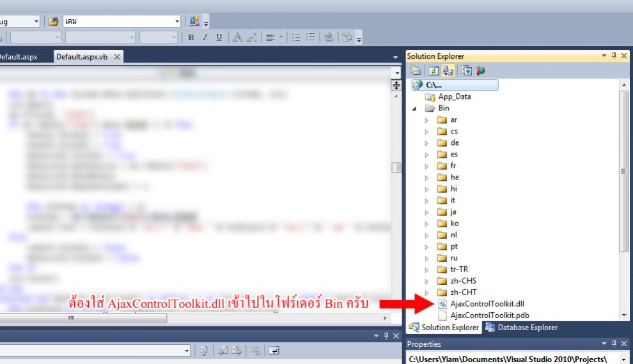The height and width of the screenshot is (364, 633).
Task: Toggle word wrap in the bottom panel
Action: pos(274,351)
